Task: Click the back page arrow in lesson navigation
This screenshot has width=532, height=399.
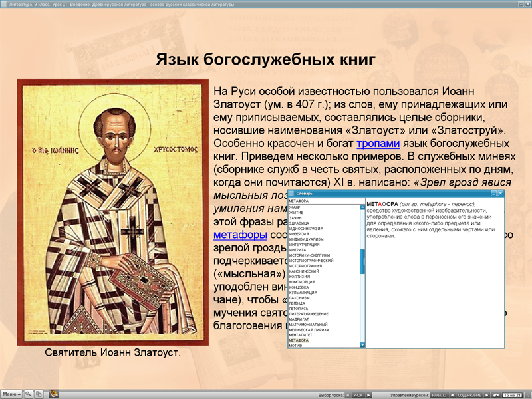Action: click(452, 393)
